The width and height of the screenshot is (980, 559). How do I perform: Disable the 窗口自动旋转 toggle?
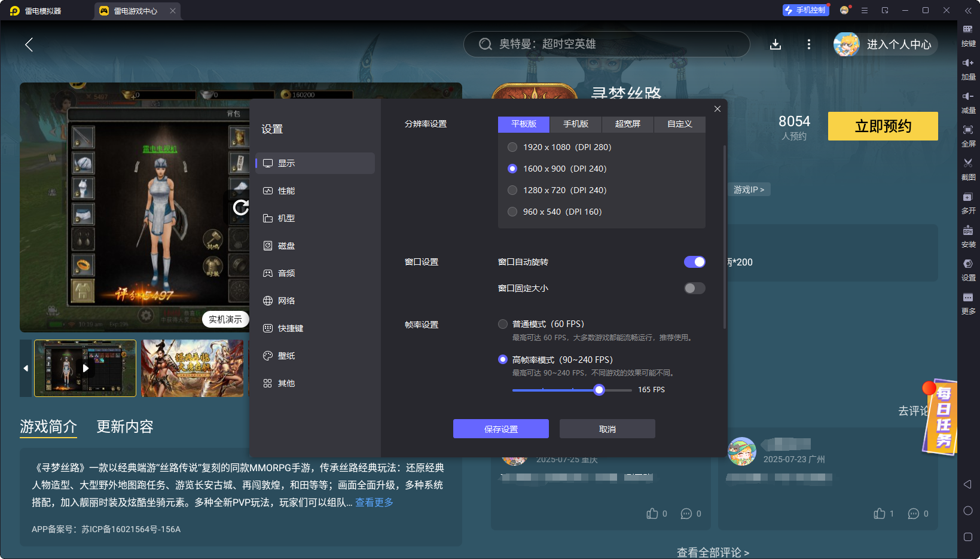[694, 261]
